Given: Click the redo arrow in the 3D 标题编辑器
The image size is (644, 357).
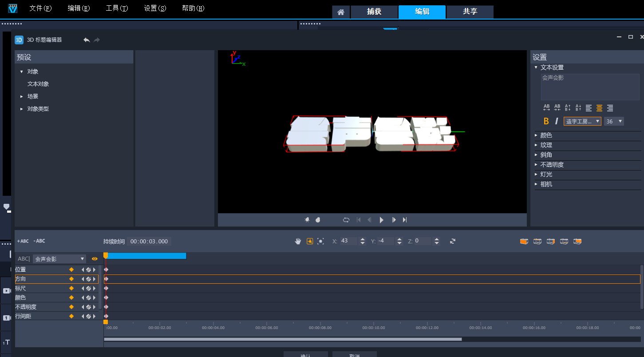Looking at the screenshot, I should click(97, 40).
